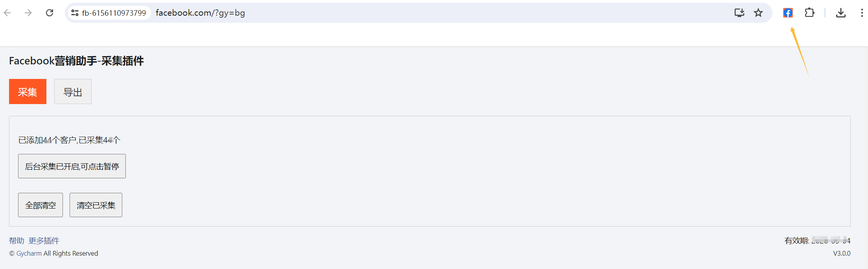Bookmark this page with star icon
The height and width of the screenshot is (269, 868).
758,13
